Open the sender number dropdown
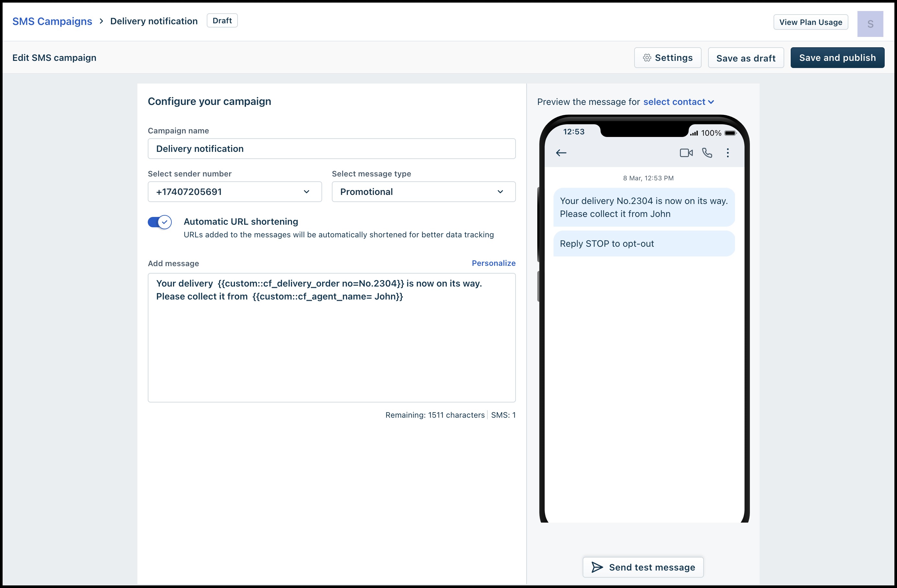 tap(235, 192)
